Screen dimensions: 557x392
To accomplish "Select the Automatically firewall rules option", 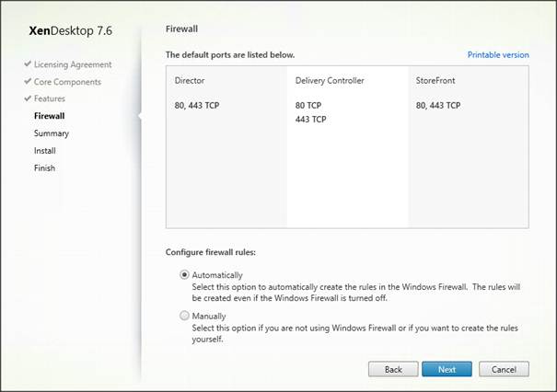I will point(185,275).
